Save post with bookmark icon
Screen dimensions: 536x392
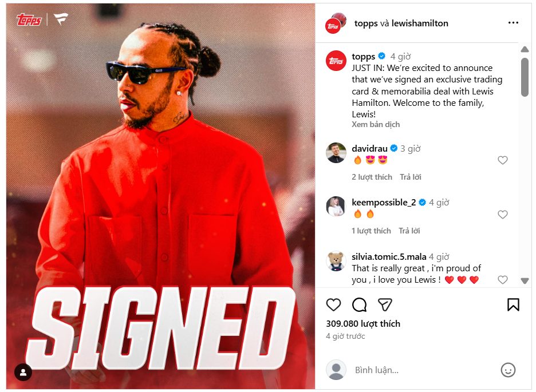click(x=513, y=304)
